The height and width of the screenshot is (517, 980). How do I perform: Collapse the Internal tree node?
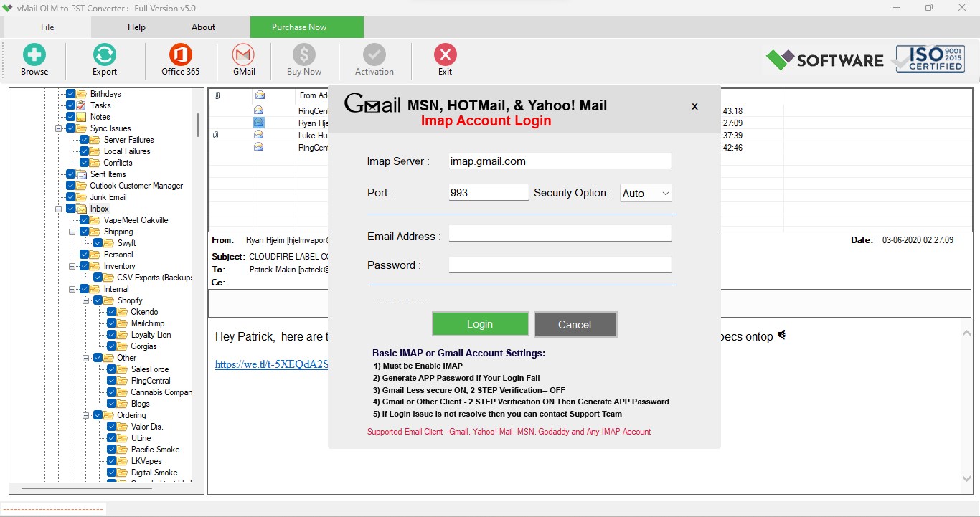pos(72,289)
